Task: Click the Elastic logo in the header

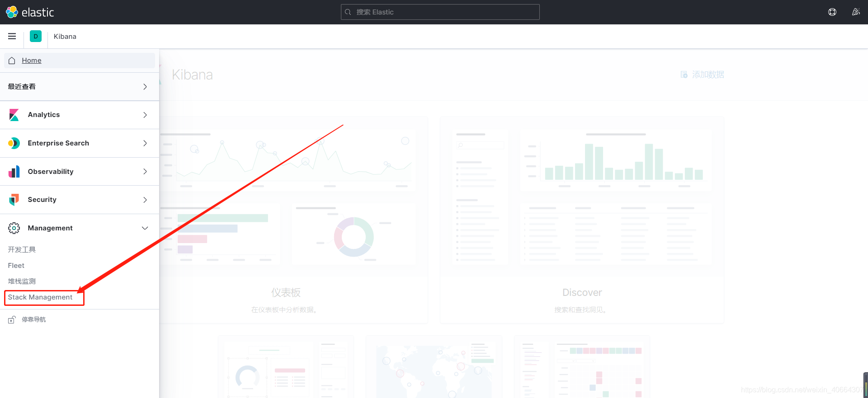Action: tap(30, 12)
